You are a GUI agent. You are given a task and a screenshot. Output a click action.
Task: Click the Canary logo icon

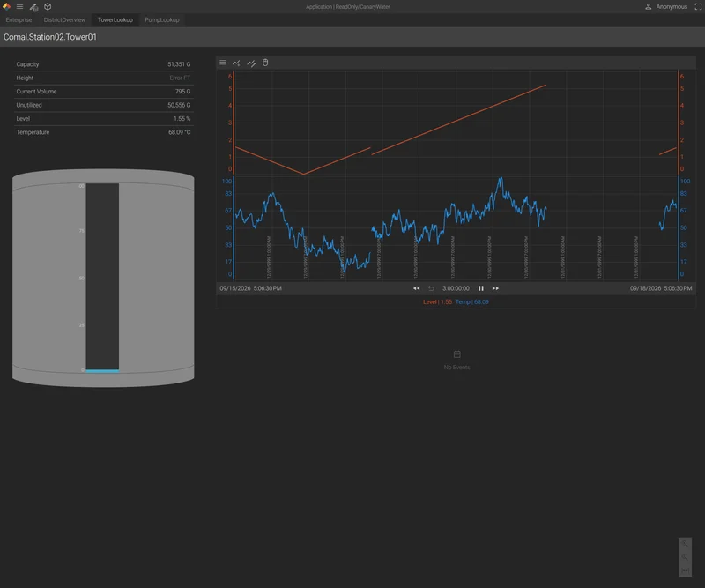[x=6, y=6]
